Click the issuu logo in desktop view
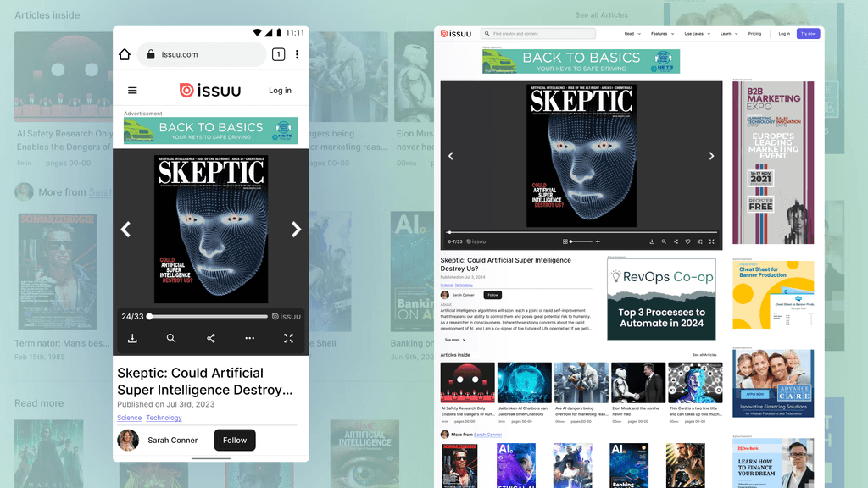The width and height of the screenshot is (868, 488). [x=455, y=34]
